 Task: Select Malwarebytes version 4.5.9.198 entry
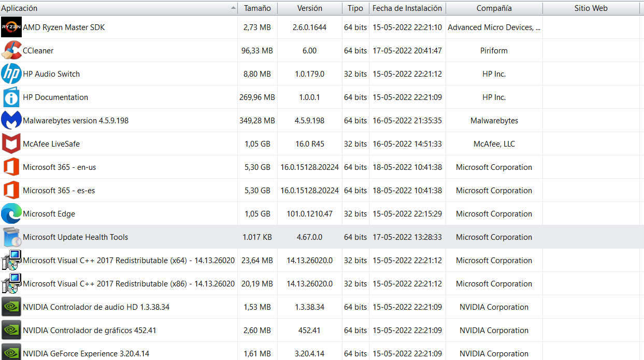pos(76,120)
